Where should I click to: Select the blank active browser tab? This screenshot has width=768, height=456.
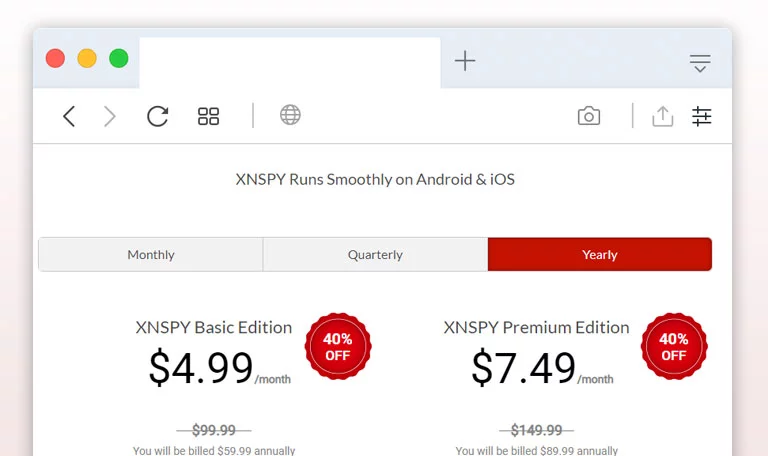(290, 63)
